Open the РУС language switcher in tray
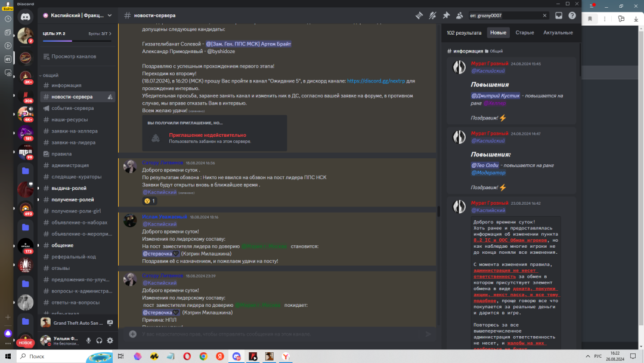The image size is (644, 363). pyautogui.click(x=598, y=356)
